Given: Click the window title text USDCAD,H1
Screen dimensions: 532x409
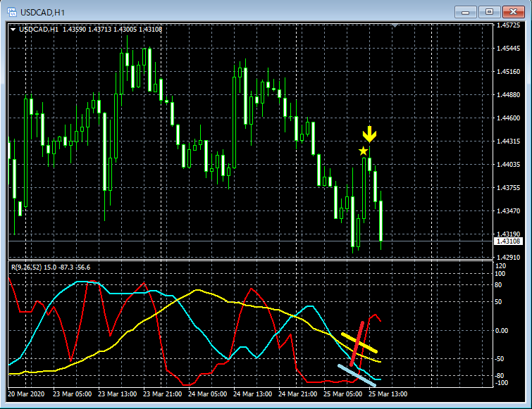Looking at the screenshot, I should (x=42, y=13).
